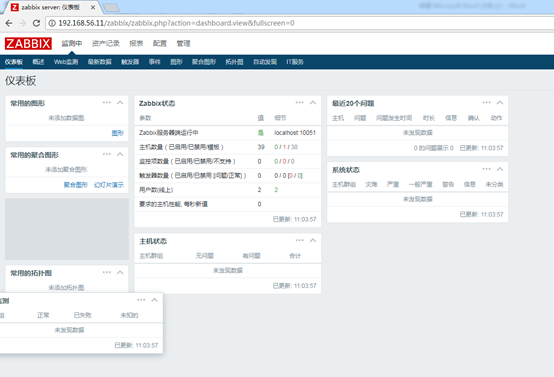Click the 幻灯片演示 link
The width and height of the screenshot is (554, 377).
(109, 185)
